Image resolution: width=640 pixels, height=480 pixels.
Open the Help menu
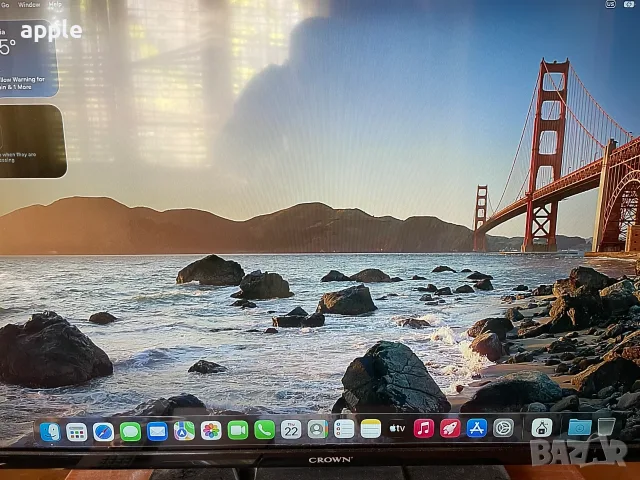[x=55, y=4]
